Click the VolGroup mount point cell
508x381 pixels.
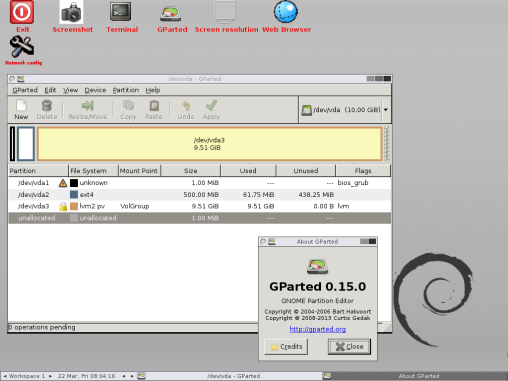click(134, 206)
